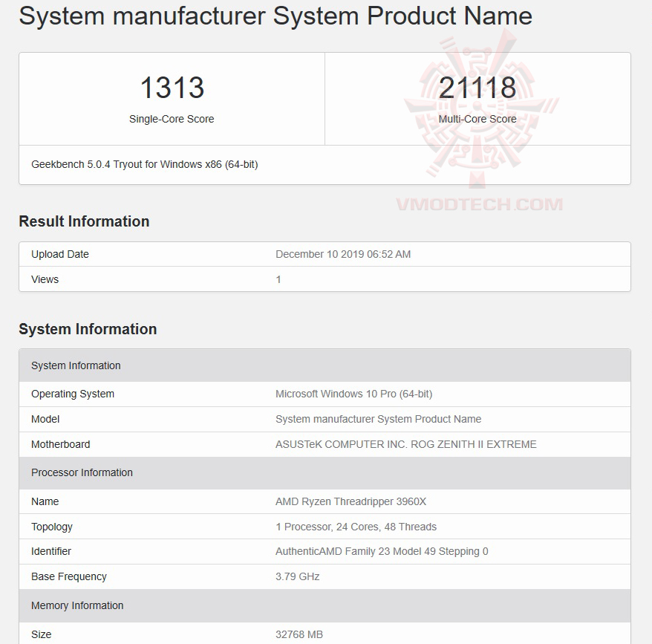Select the 32768 MB memory size value
This screenshot has width=652, height=644.
point(299,634)
